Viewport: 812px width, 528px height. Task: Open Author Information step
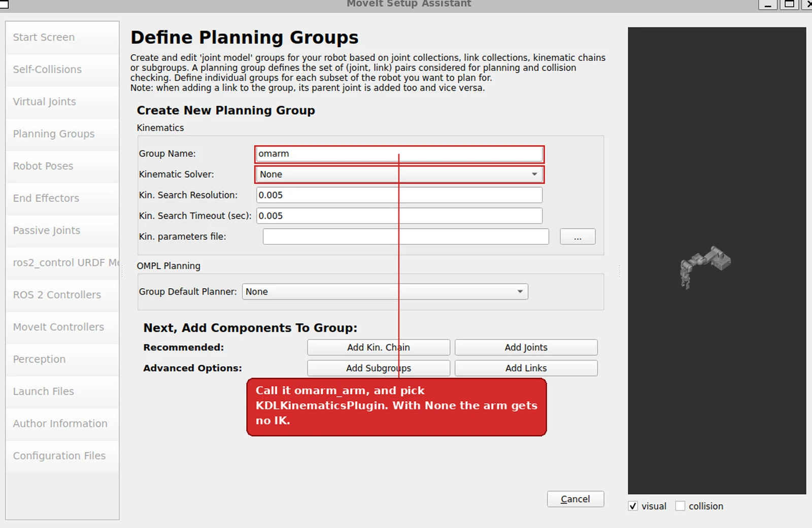(62, 424)
